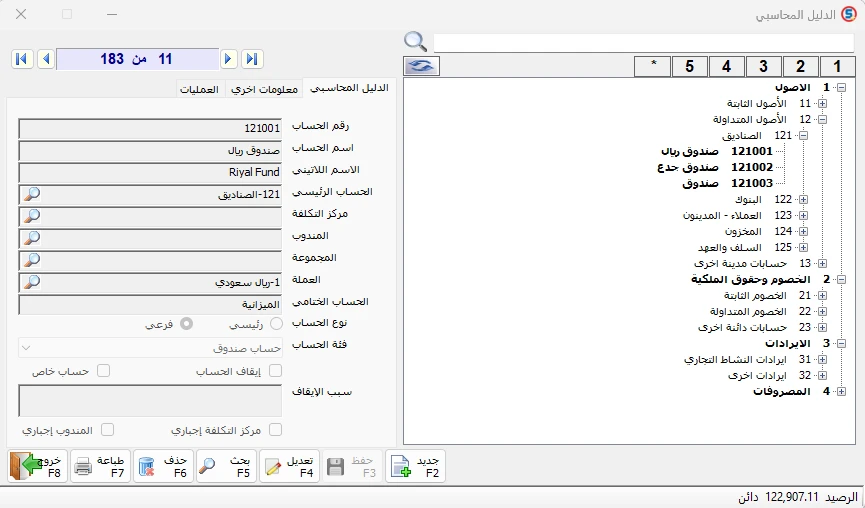Open lookup for المندوب field
The height and width of the screenshot is (508, 865).
tap(32, 238)
